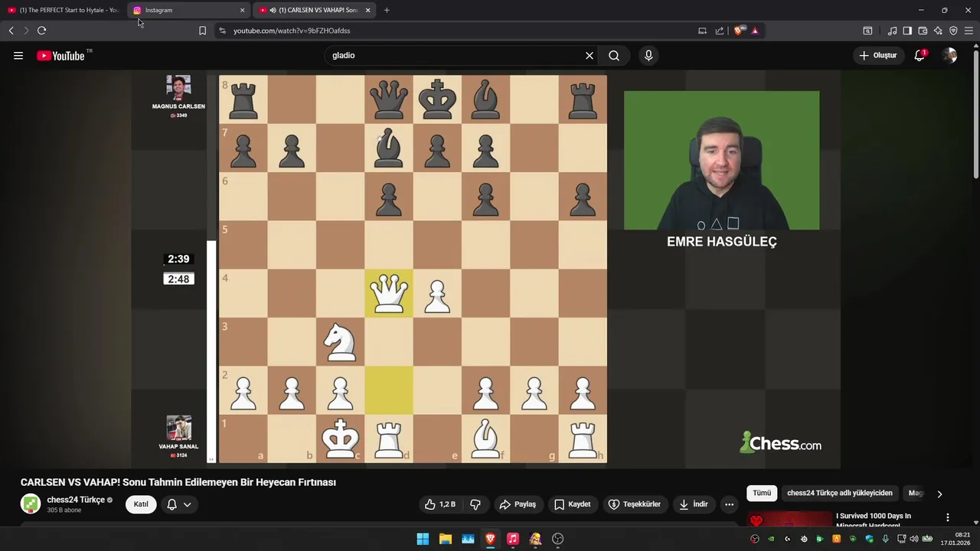Go to the YouTube home logo
The image size is (980, 551).
pos(60,56)
